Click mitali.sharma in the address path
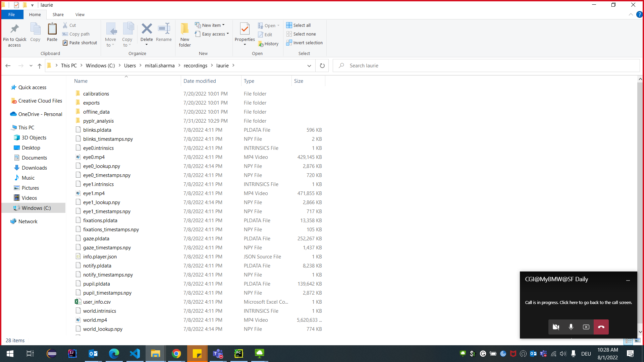 click(160, 66)
